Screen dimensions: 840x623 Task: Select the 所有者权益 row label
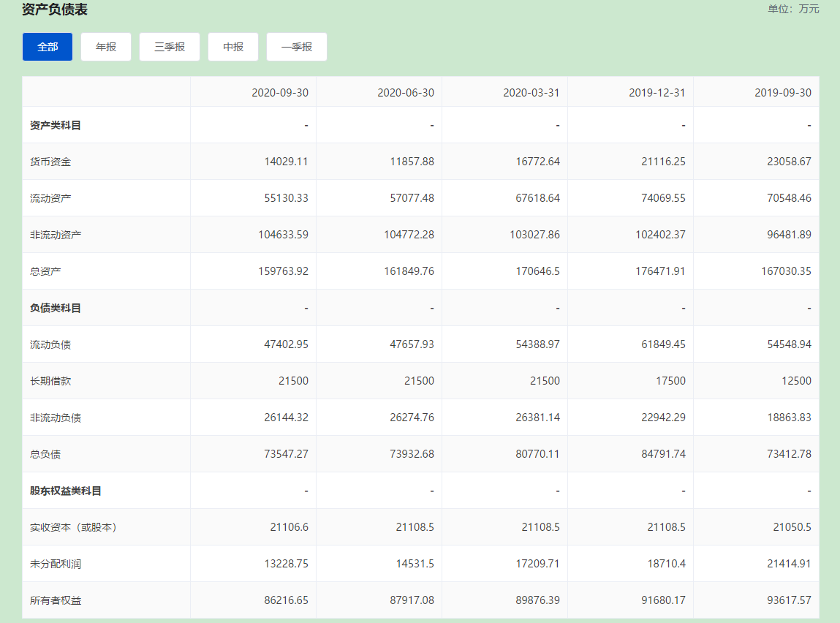[56, 600]
